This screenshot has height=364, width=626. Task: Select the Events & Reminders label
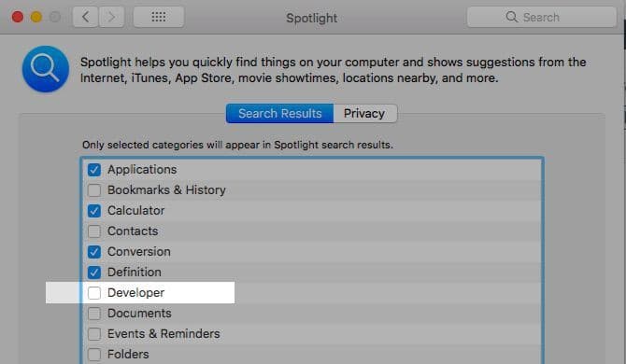pos(164,334)
